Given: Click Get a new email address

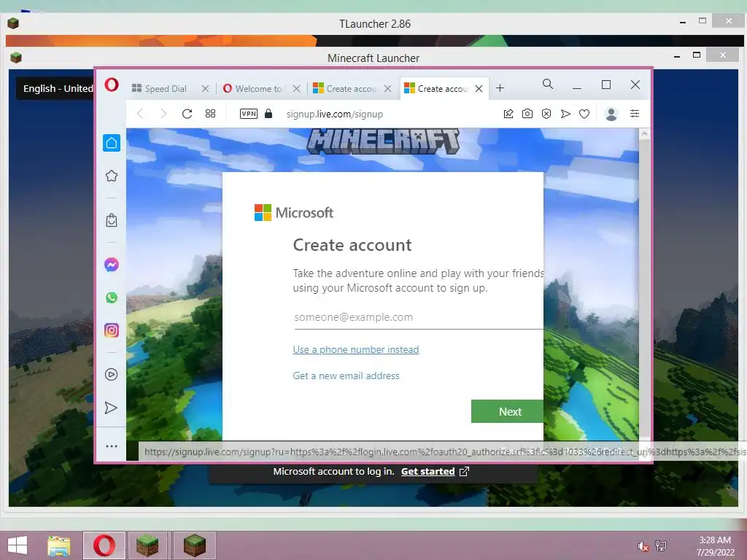Looking at the screenshot, I should [x=347, y=376].
